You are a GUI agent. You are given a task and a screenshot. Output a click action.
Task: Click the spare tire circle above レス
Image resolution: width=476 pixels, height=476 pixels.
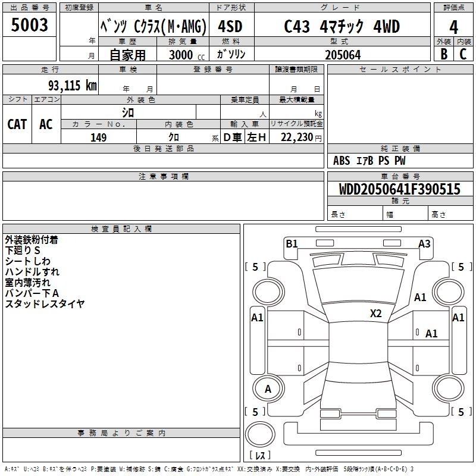(260, 434)
